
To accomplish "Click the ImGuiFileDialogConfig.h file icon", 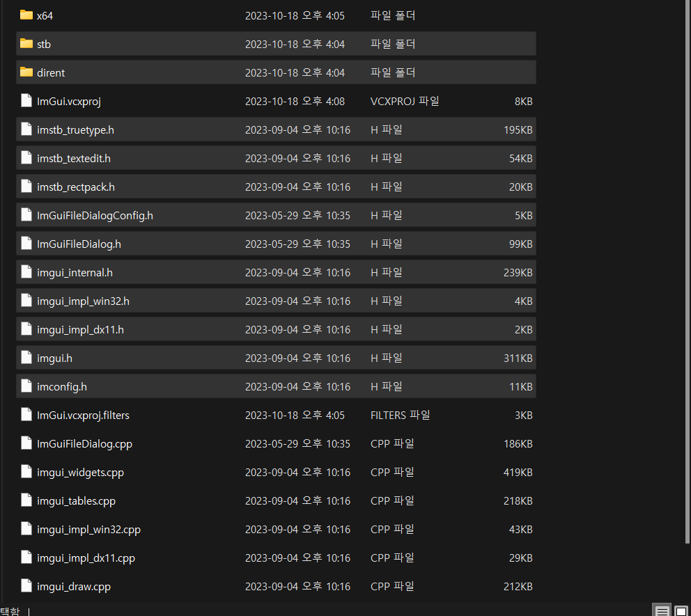I will [26, 215].
